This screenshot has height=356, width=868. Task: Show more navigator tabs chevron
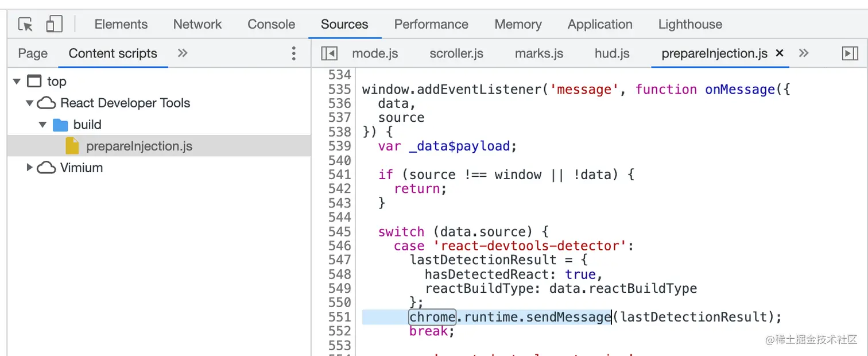pyautogui.click(x=183, y=53)
